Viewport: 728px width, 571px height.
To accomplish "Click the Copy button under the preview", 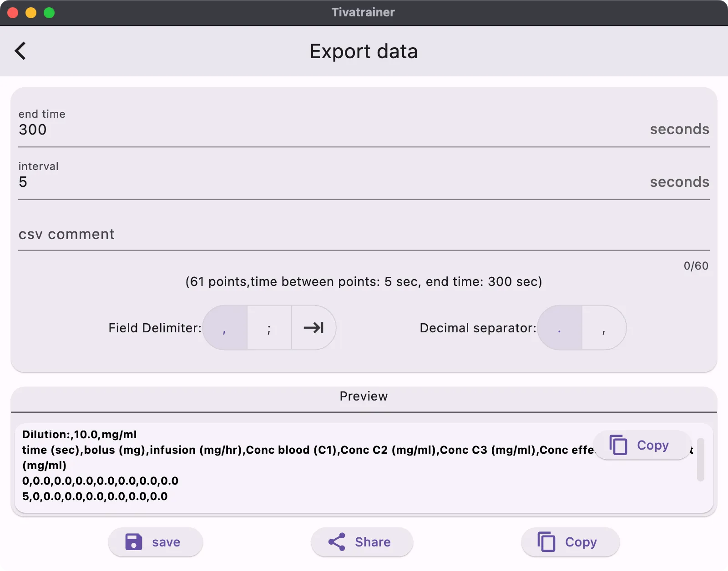I will click(x=570, y=542).
